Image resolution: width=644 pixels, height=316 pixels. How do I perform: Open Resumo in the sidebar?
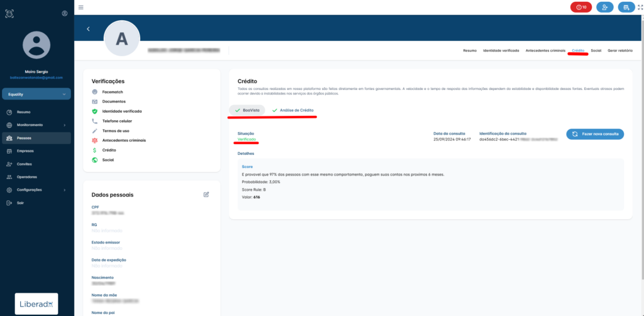pyautogui.click(x=36, y=112)
